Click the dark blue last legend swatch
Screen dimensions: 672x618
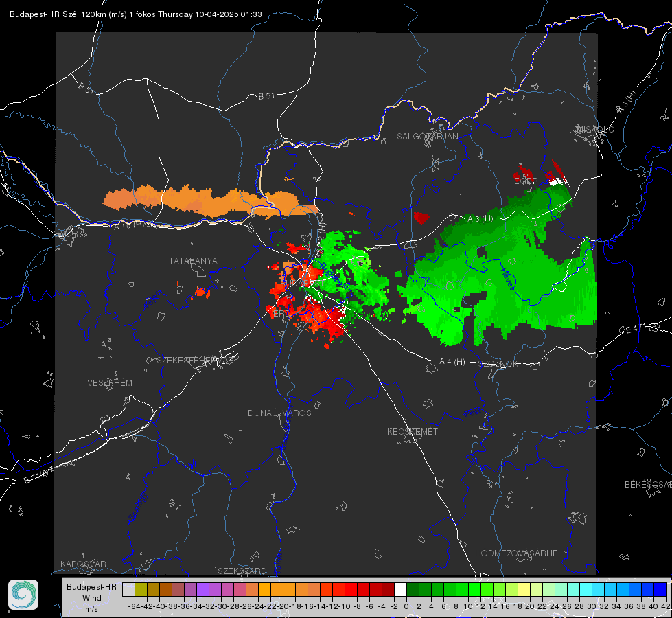coord(660,589)
